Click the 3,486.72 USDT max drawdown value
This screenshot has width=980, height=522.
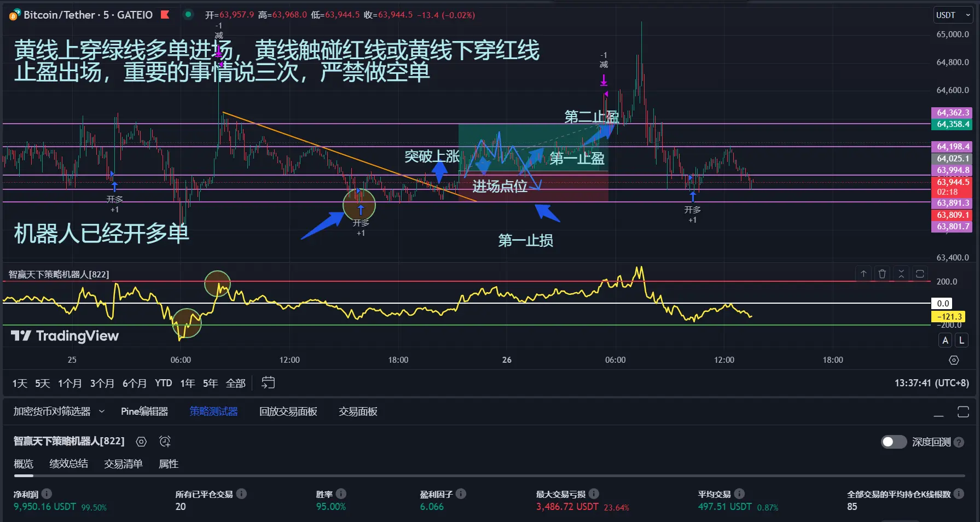point(567,507)
